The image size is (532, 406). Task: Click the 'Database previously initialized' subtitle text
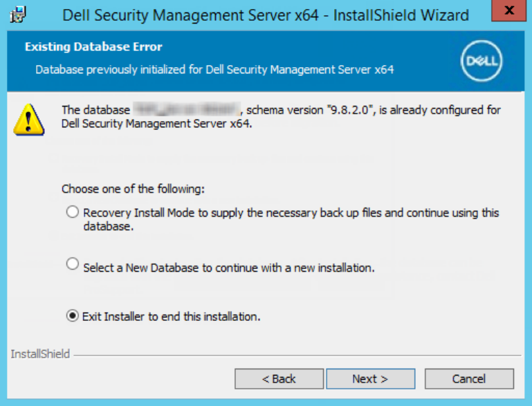214,70
